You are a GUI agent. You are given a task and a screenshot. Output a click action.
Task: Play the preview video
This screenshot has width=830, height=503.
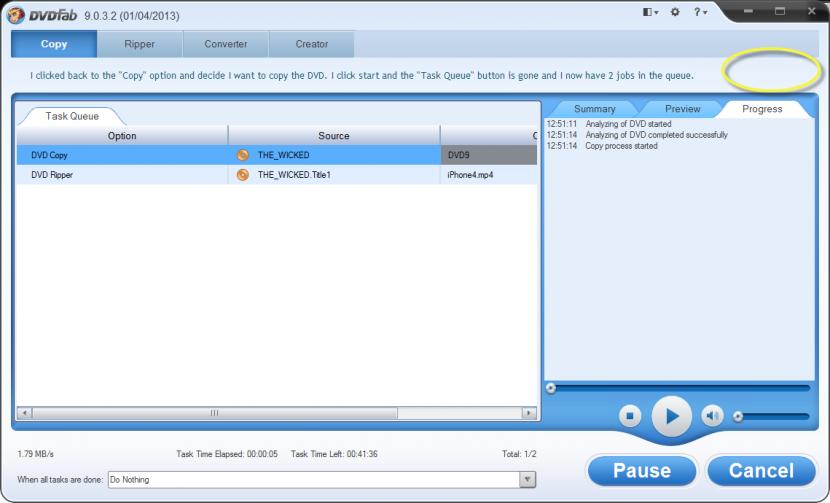click(x=672, y=417)
